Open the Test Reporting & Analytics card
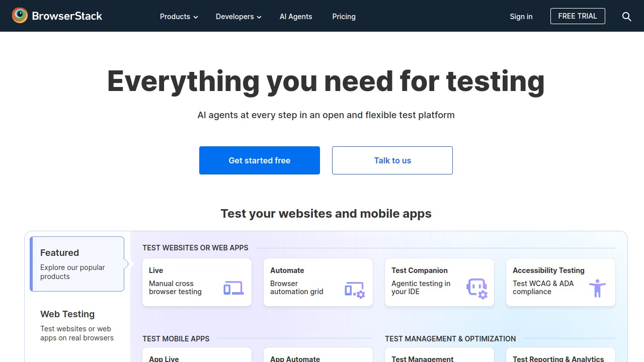Screen dimensions: 644x362 coord(560,355)
